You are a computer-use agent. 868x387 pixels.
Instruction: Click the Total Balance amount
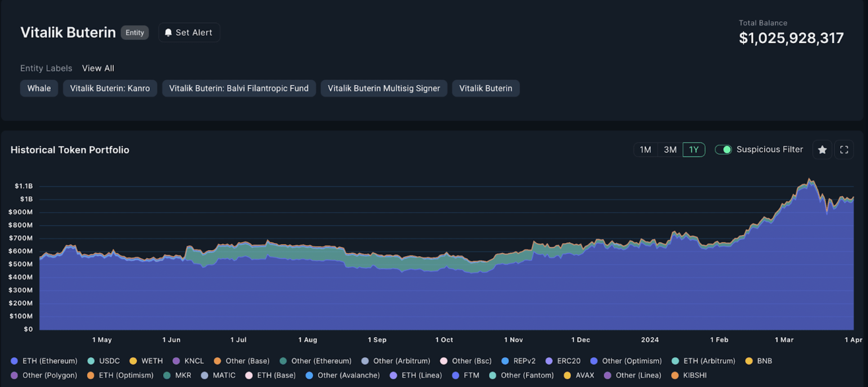(791, 38)
